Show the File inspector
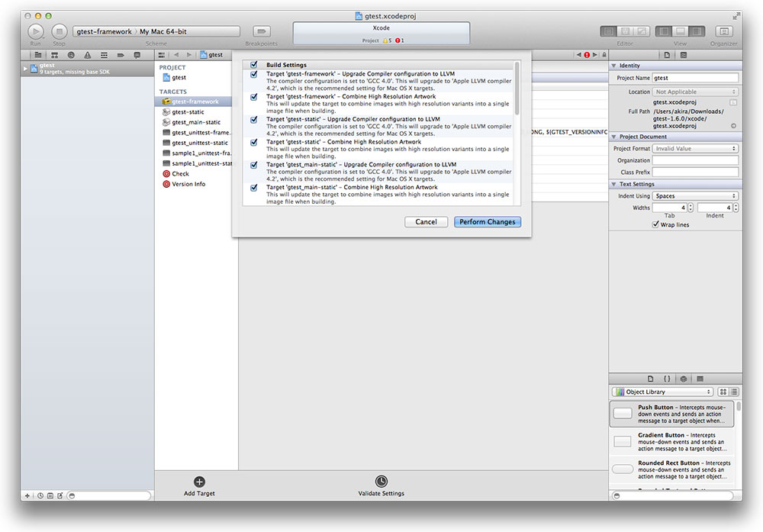This screenshot has height=532, width=763. [667, 55]
